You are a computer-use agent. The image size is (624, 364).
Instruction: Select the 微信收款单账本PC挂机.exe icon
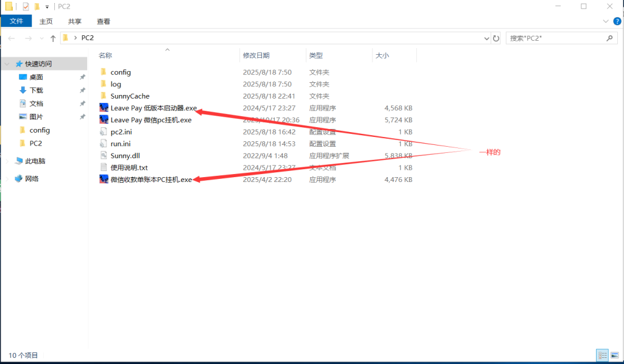pyautogui.click(x=104, y=179)
